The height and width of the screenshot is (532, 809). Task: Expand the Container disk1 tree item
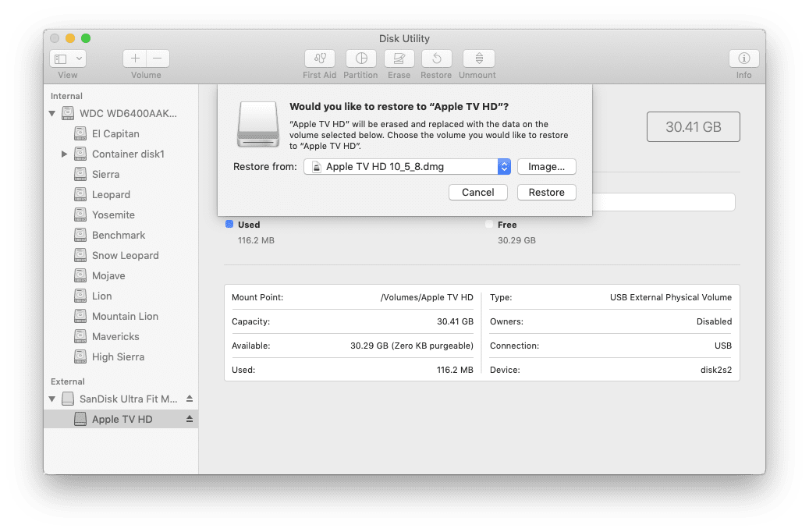pos(64,154)
